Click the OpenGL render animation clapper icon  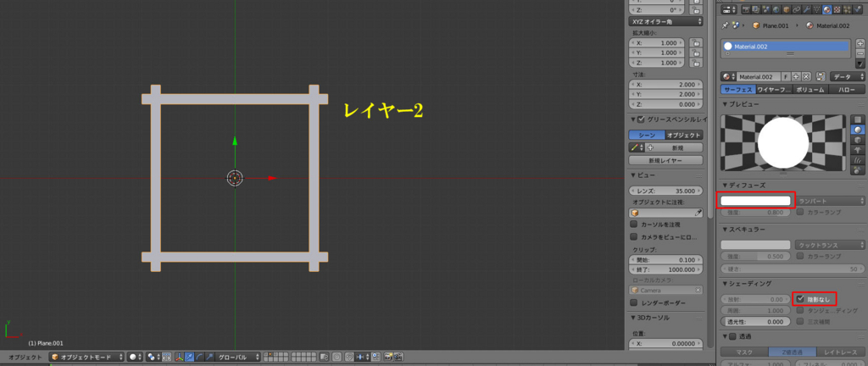(398, 358)
